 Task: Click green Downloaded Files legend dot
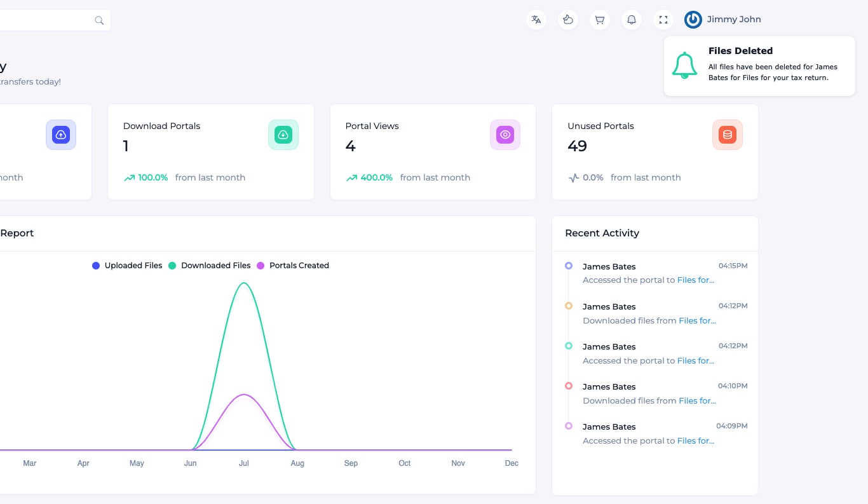click(172, 266)
